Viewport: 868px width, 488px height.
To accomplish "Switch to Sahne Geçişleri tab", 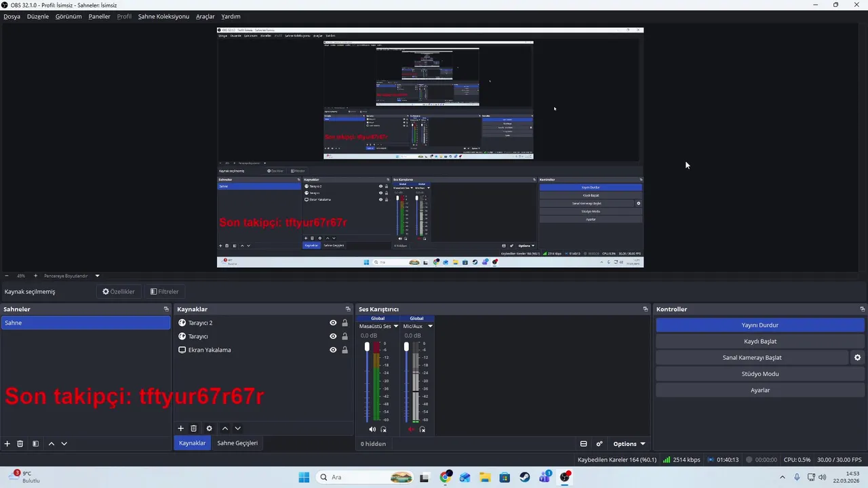I will pyautogui.click(x=237, y=443).
